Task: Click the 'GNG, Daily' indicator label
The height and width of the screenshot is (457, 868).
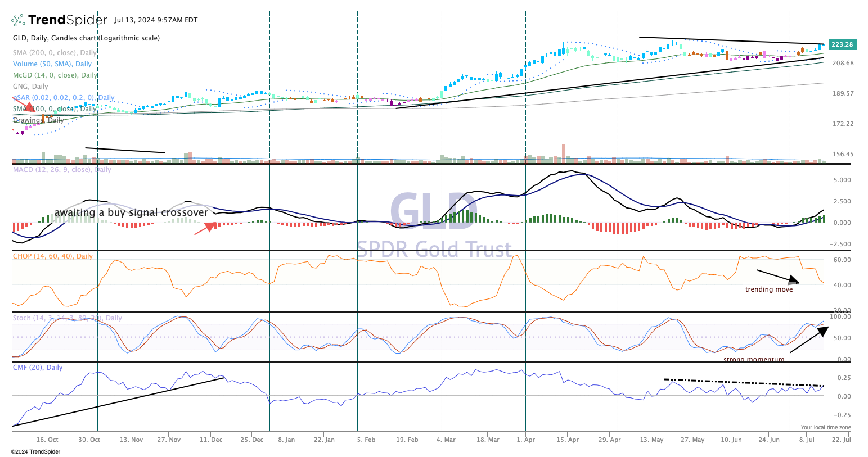Action: pyautogui.click(x=30, y=87)
